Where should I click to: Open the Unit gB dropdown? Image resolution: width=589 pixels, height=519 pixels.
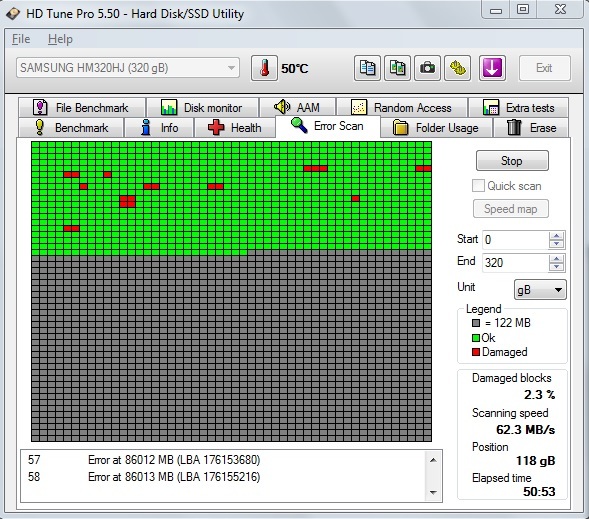[x=540, y=290]
